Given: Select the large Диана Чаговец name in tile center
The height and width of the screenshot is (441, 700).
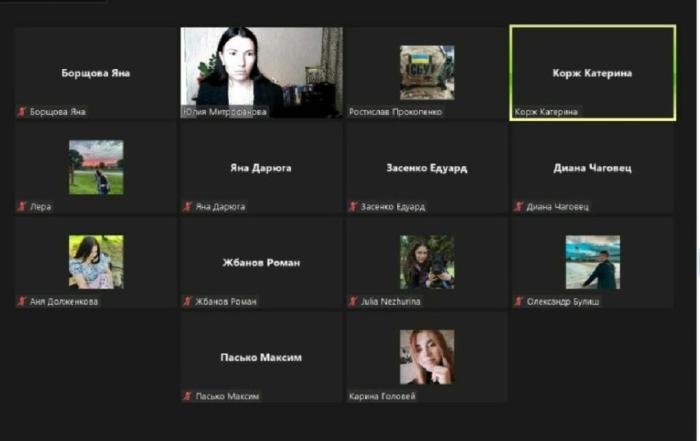Looking at the screenshot, I should tap(592, 168).
